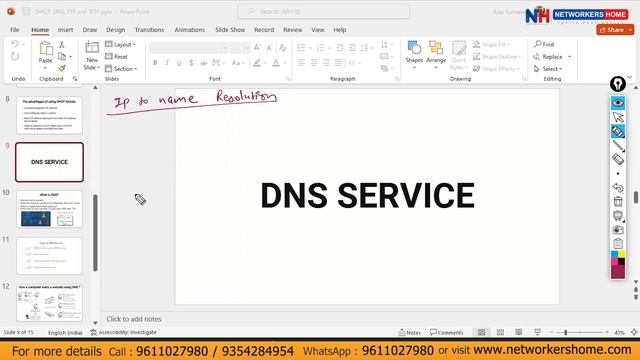Click the zoom slider handle
Image resolution: width=640 pixels, height=360 pixels.
click(x=566, y=332)
